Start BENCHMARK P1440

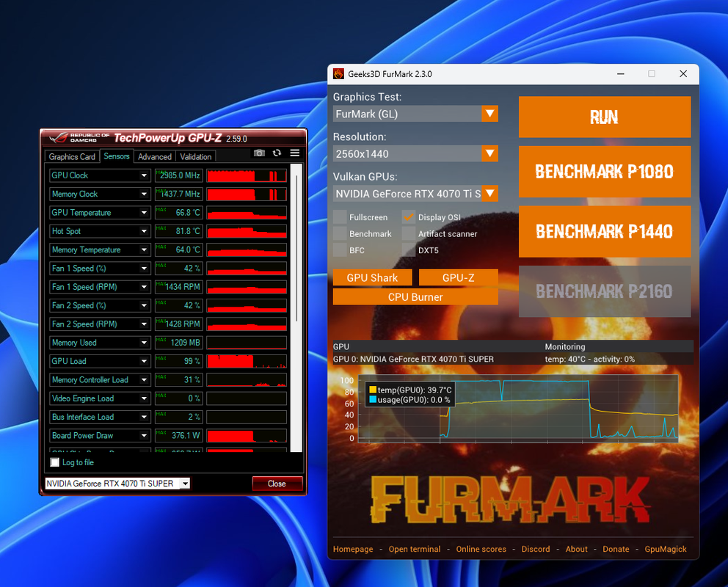point(605,232)
